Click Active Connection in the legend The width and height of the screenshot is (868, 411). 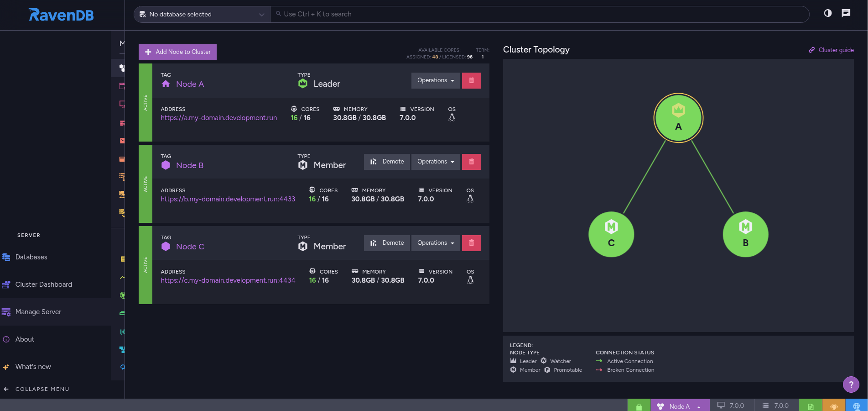(x=624, y=361)
